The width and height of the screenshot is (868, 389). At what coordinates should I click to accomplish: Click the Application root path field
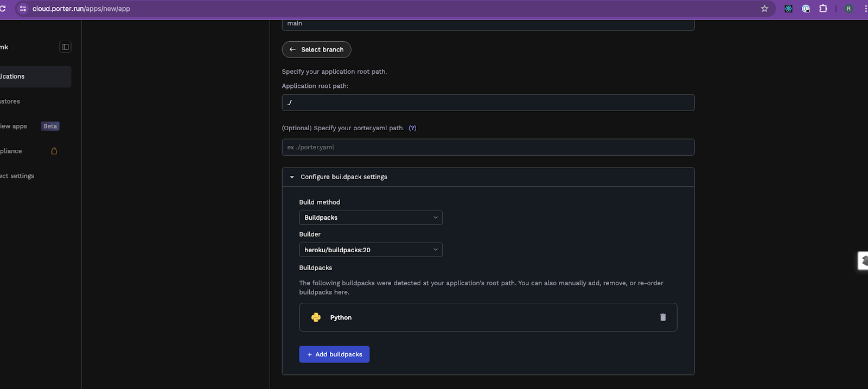click(488, 103)
